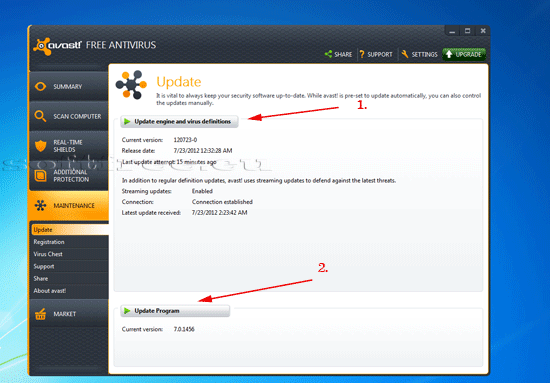Click release date 7/23/2012 12:32:28 AM
Image resolution: width=550 pixels, height=383 pixels.
(203, 150)
